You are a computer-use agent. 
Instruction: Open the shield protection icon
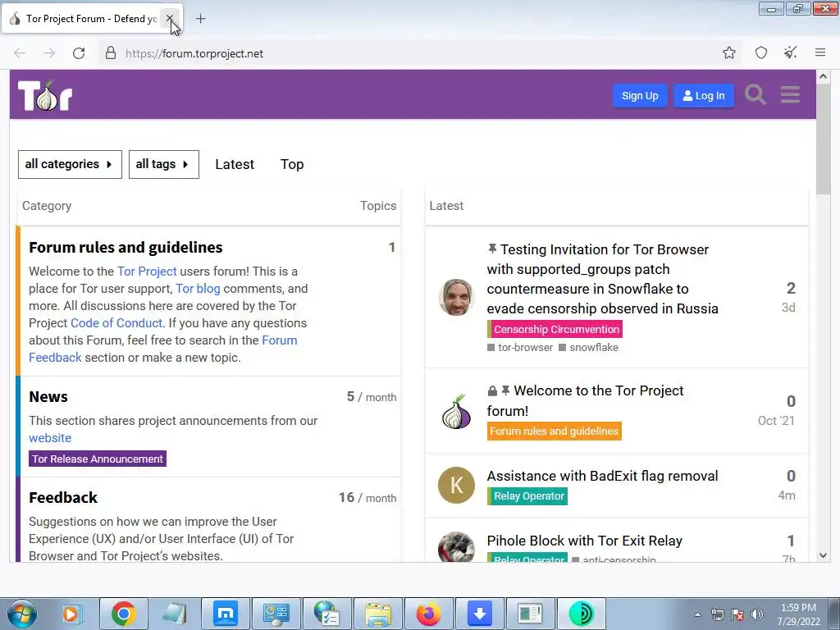coord(760,53)
